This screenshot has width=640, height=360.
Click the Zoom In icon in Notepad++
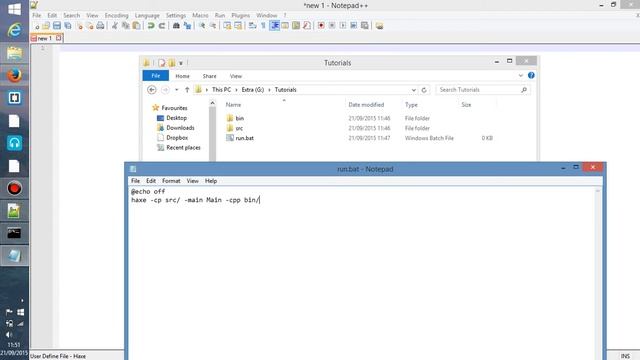(x=202, y=26)
